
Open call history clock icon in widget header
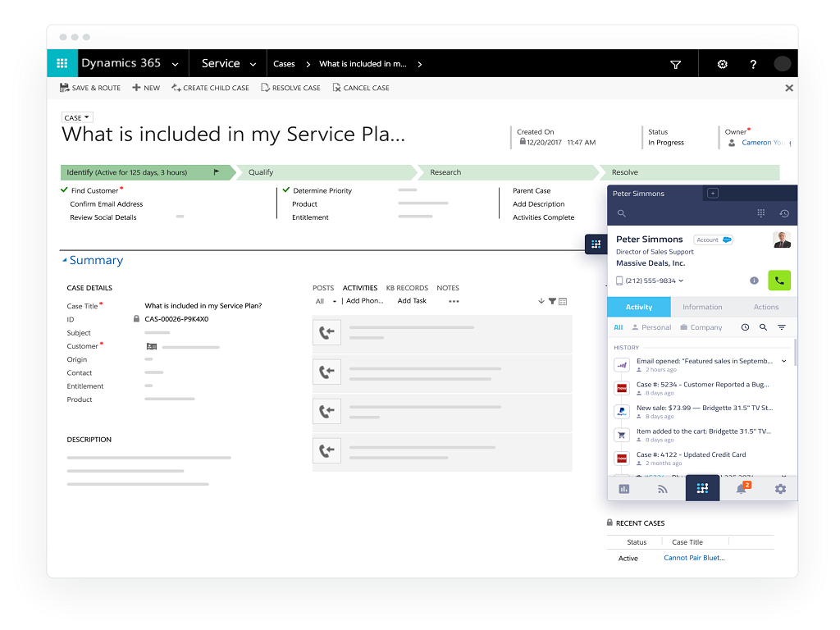click(784, 213)
